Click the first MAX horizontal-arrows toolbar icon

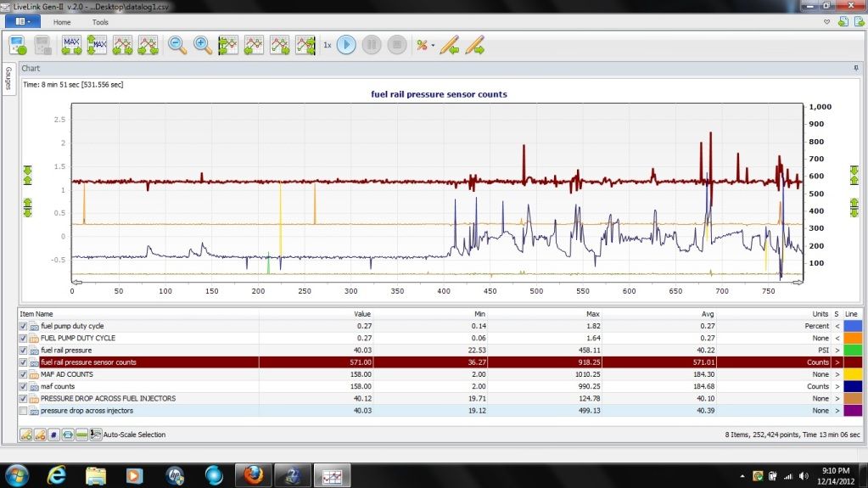point(71,45)
